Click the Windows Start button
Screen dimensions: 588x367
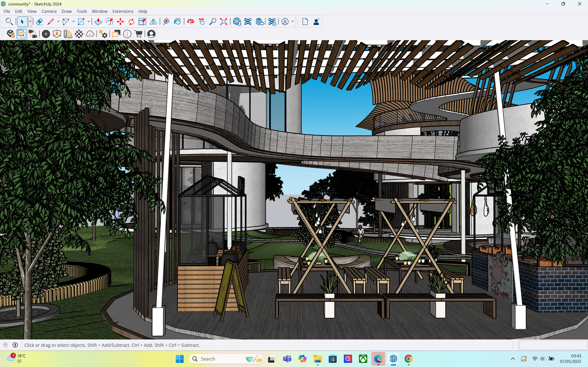180,359
